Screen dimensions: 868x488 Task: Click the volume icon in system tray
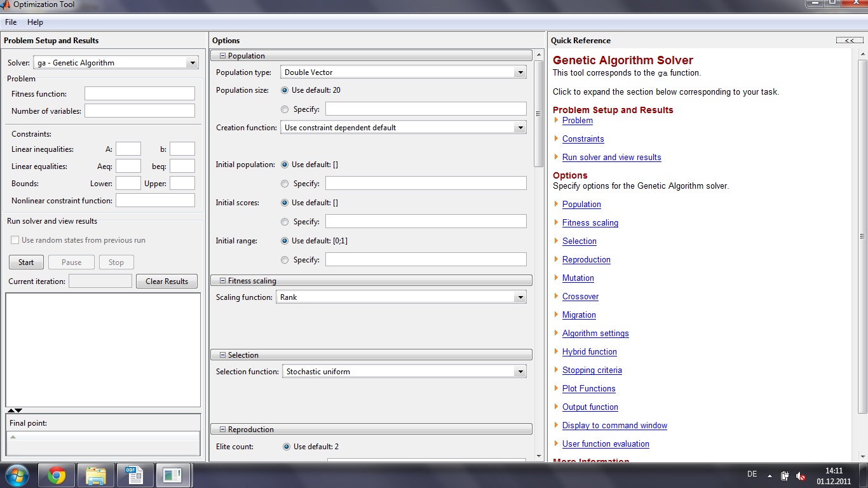click(801, 476)
